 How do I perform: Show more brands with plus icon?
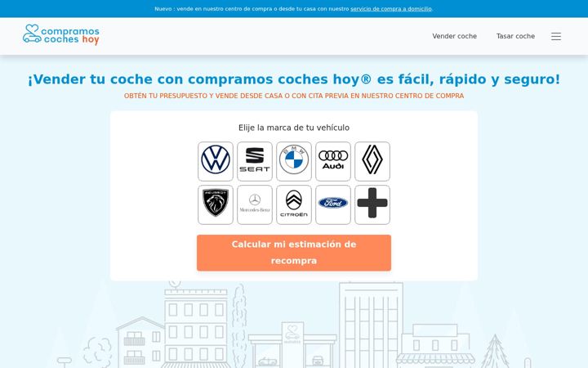(x=372, y=204)
